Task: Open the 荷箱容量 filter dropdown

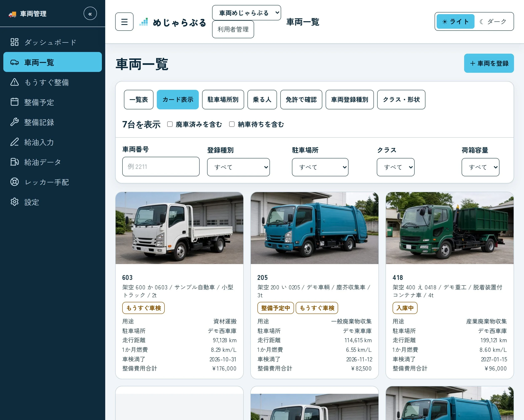Action: [480, 167]
